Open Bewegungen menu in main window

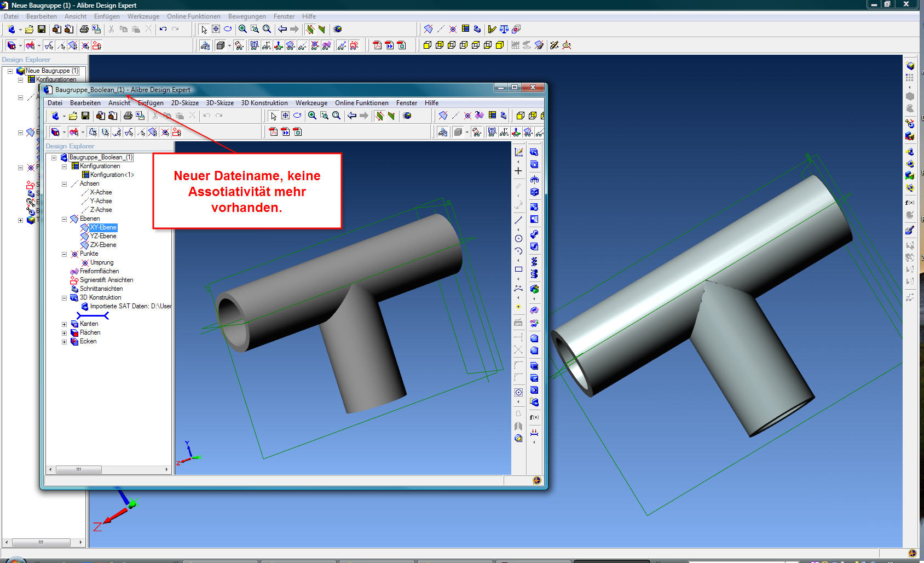[x=247, y=16]
